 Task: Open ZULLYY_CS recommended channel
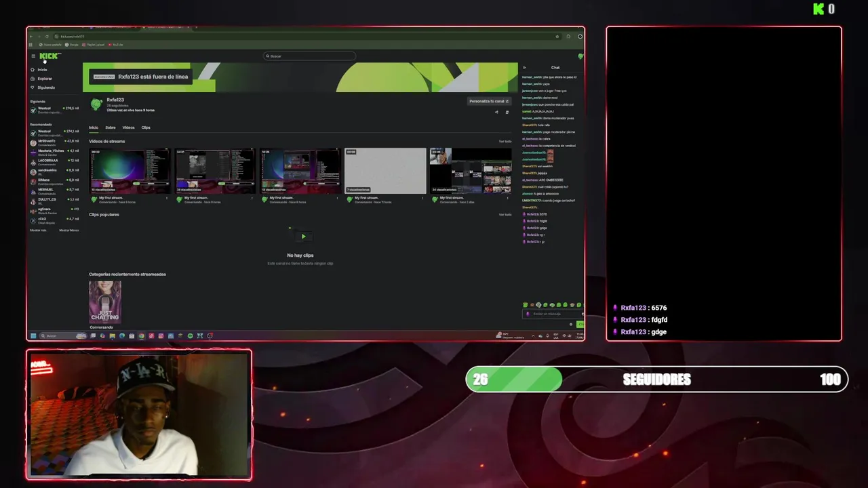click(x=54, y=201)
